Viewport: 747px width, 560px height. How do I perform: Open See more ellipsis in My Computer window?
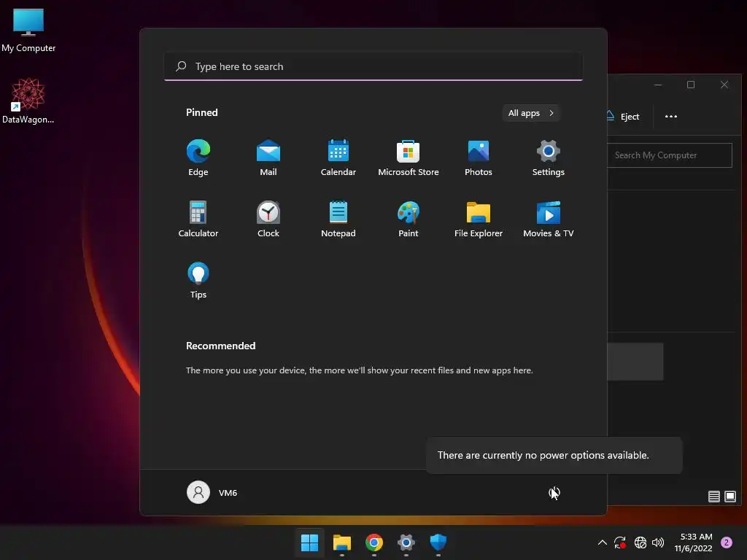[x=671, y=116]
